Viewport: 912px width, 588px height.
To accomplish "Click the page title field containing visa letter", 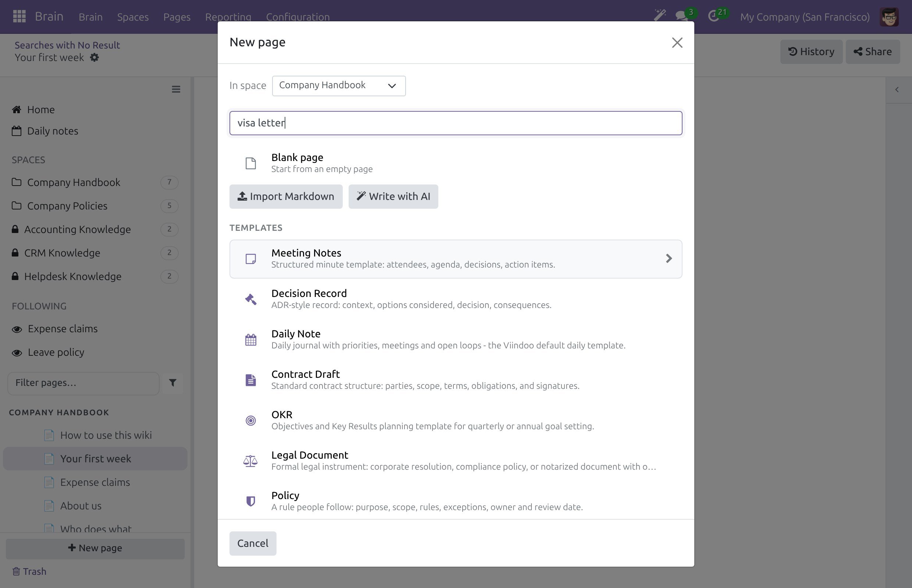I will pyautogui.click(x=455, y=123).
